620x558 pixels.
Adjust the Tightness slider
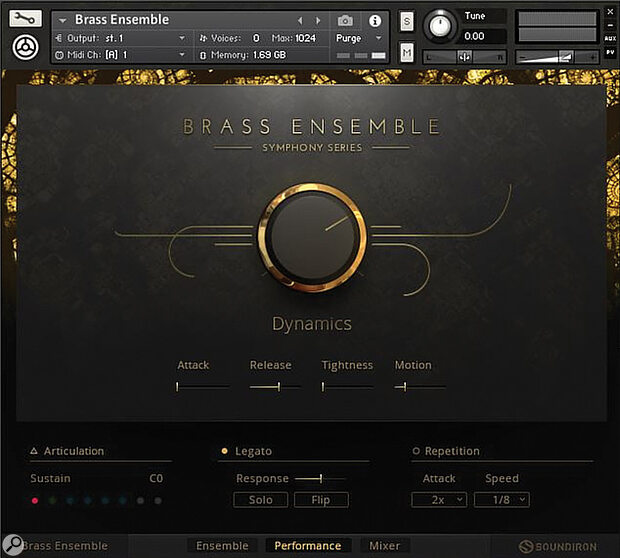pos(347,386)
